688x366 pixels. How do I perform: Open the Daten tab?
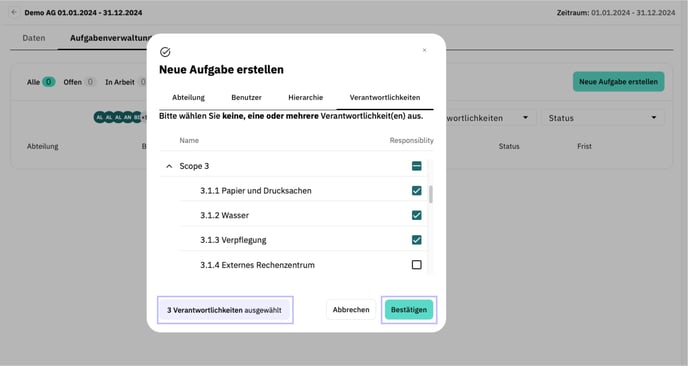[x=34, y=38]
